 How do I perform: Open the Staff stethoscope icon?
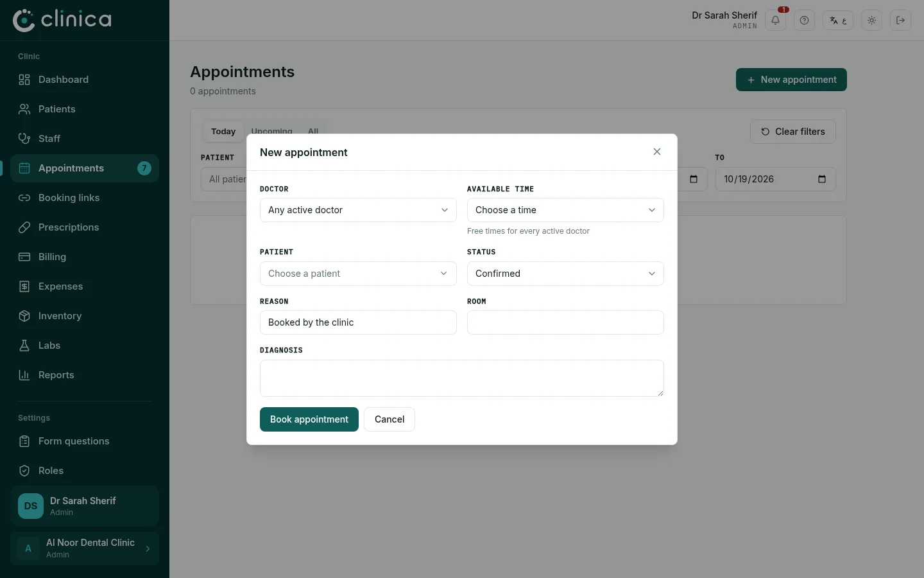[x=24, y=139]
